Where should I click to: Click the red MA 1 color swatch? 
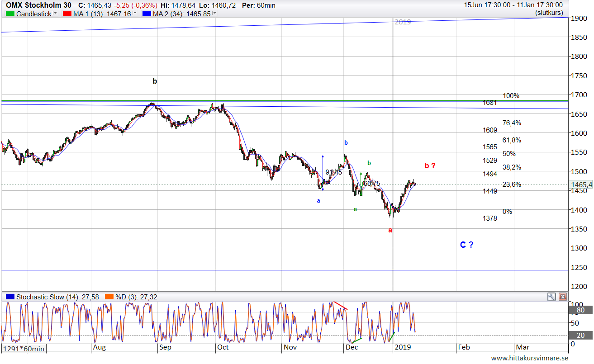67,14
